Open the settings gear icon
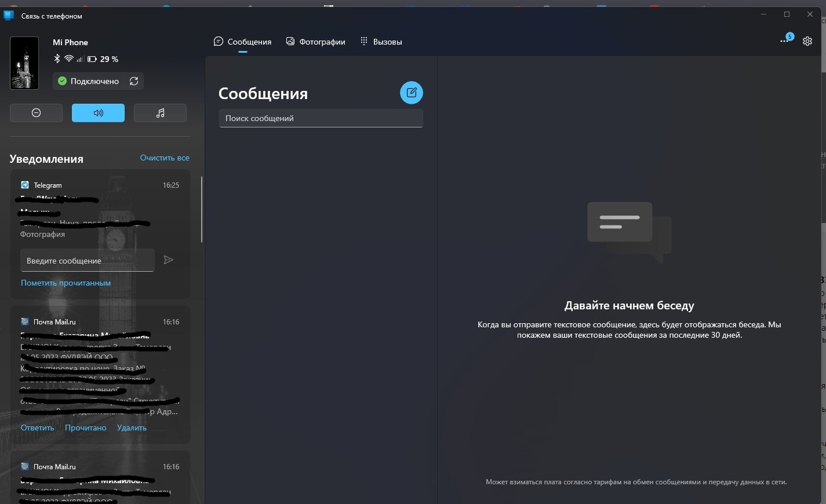The image size is (826, 504). tap(807, 41)
